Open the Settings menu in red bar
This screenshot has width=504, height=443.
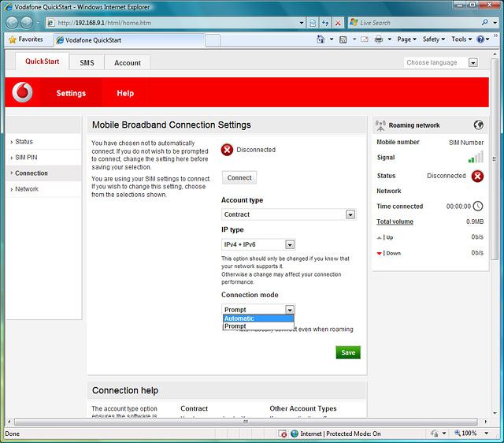(x=71, y=93)
